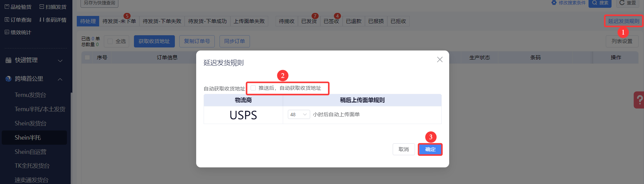Click 确定 to confirm the rule
This screenshot has width=644, height=184.
tap(430, 149)
